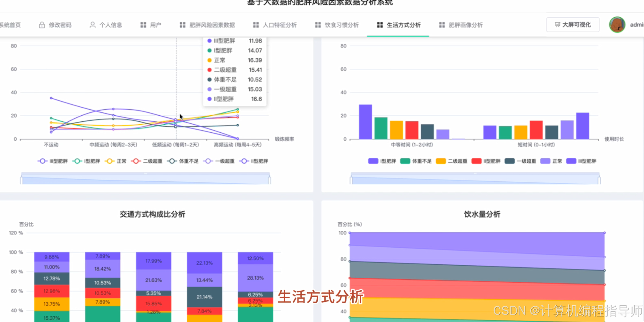
Task: Hide the II型肥胖 series via its legend
Action: (253, 161)
